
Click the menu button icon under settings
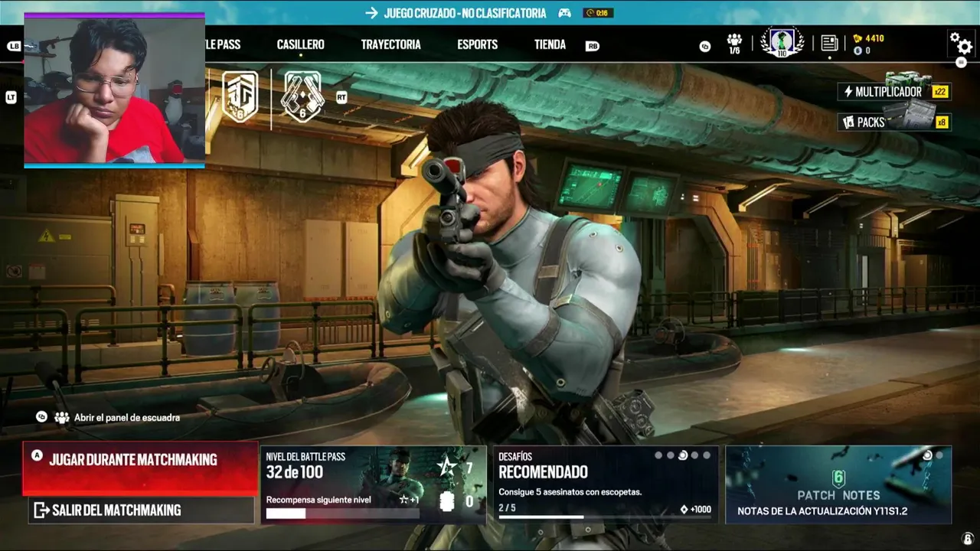(x=962, y=63)
